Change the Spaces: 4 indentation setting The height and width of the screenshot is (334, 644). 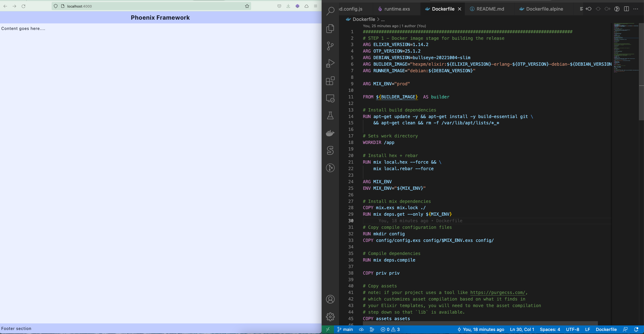click(550, 329)
